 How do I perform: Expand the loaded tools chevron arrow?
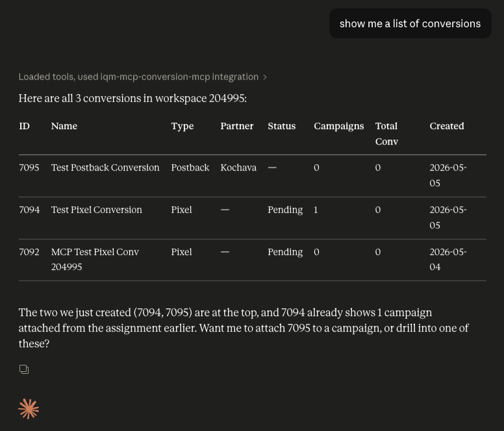point(265,77)
